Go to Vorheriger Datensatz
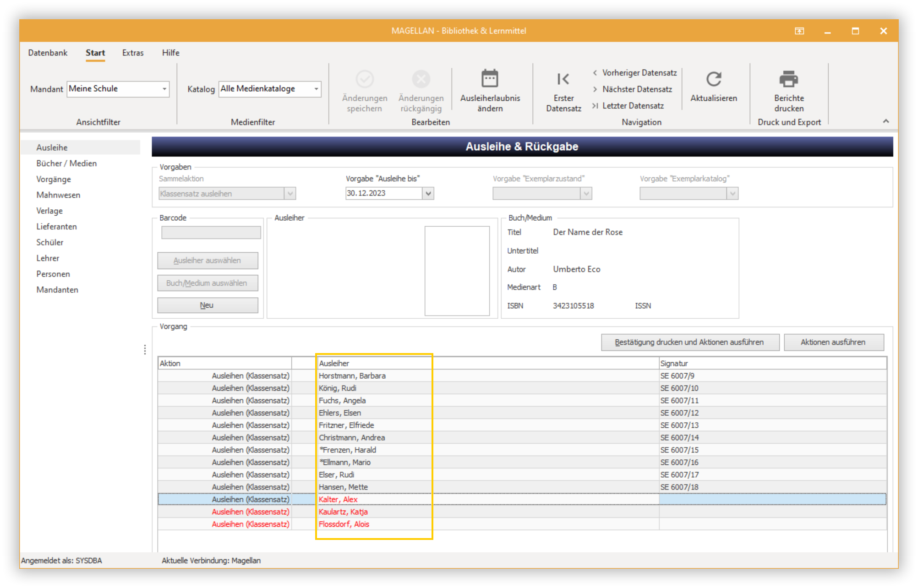The image size is (918, 588). coord(635,73)
